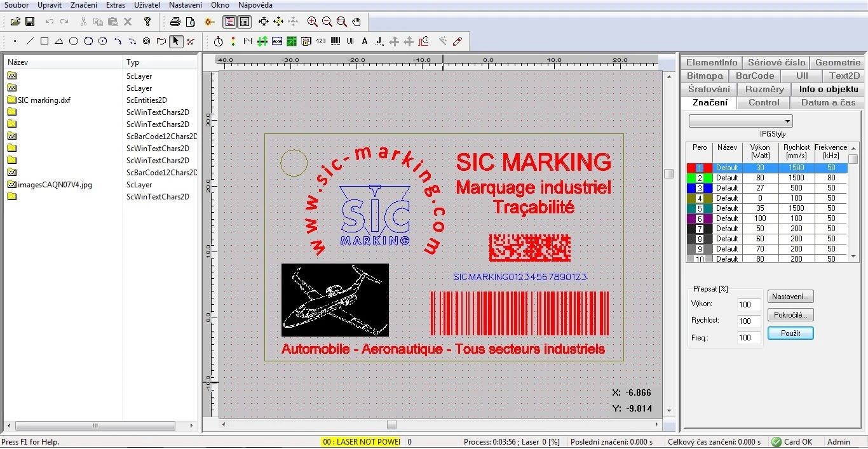868x449 pixels.
Task: Click the point drawing tool
Action: (15, 41)
